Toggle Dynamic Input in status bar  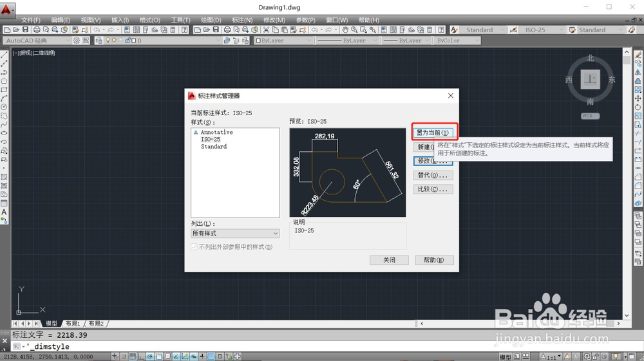(193, 356)
